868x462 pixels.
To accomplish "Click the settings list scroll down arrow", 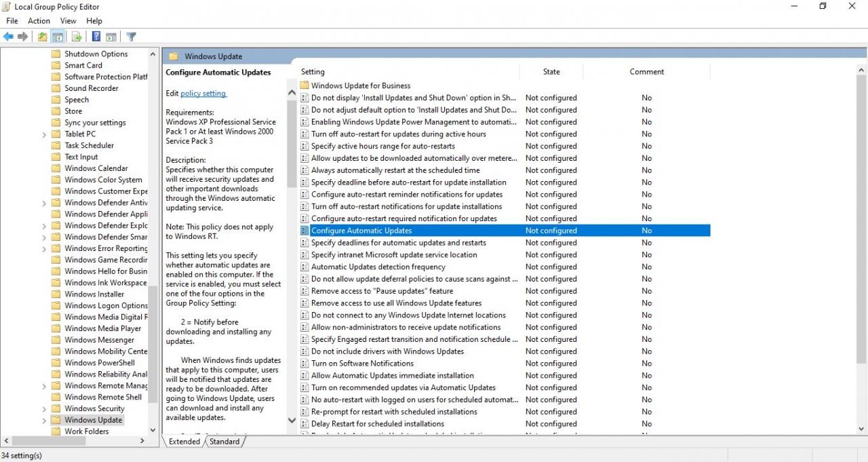I will (862, 429).
